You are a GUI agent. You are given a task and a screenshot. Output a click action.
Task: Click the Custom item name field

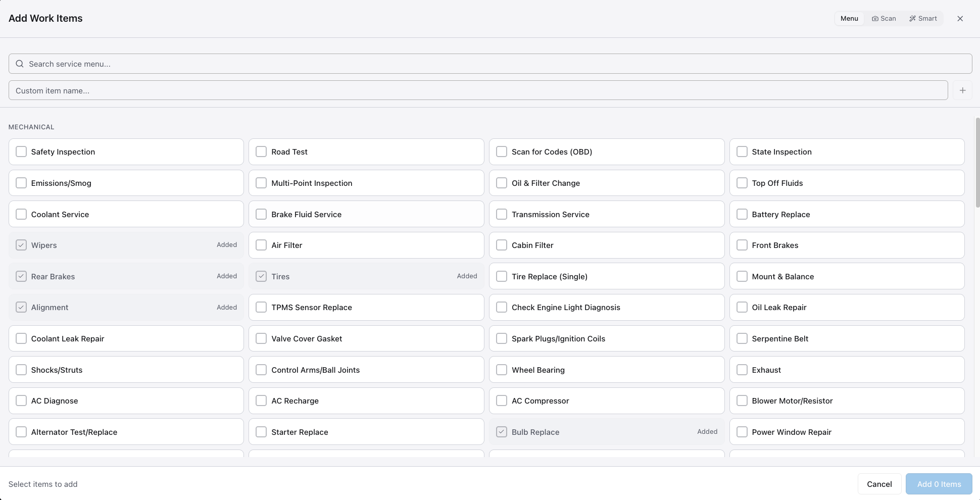click(478, 90)
